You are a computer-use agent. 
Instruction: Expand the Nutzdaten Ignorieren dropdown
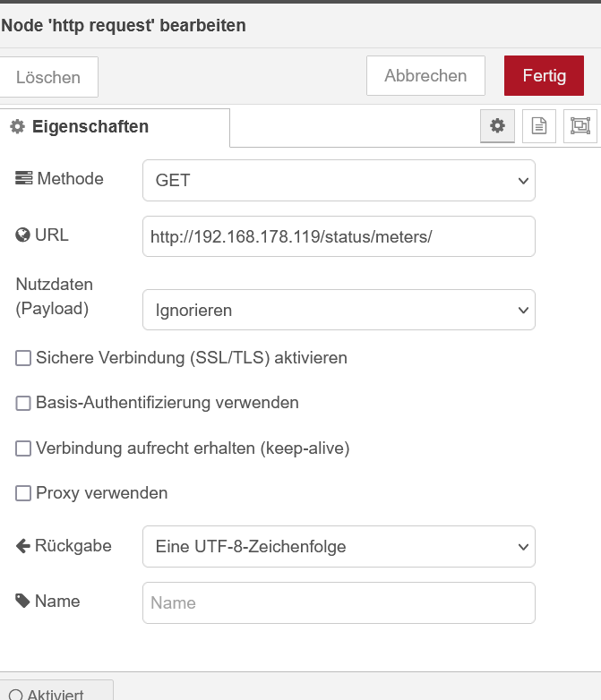click(339, 311)
